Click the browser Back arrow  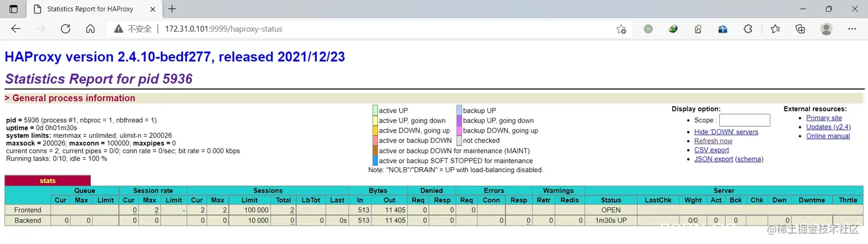[x=15, y=29]
